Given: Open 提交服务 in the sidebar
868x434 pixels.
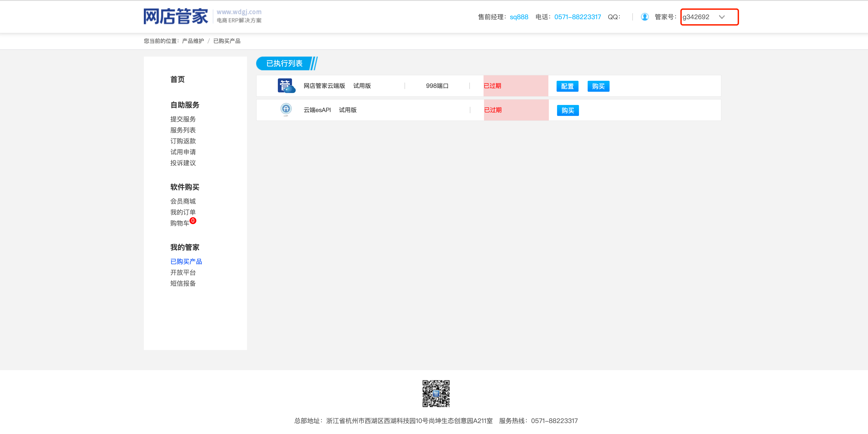Looking at the screenshot, I should (183, 119).
